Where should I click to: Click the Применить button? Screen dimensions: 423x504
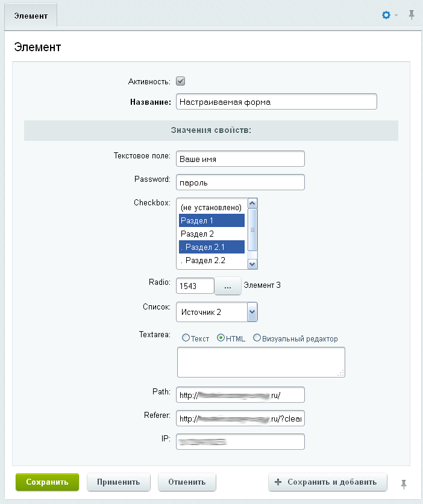(x=119, y=482)
